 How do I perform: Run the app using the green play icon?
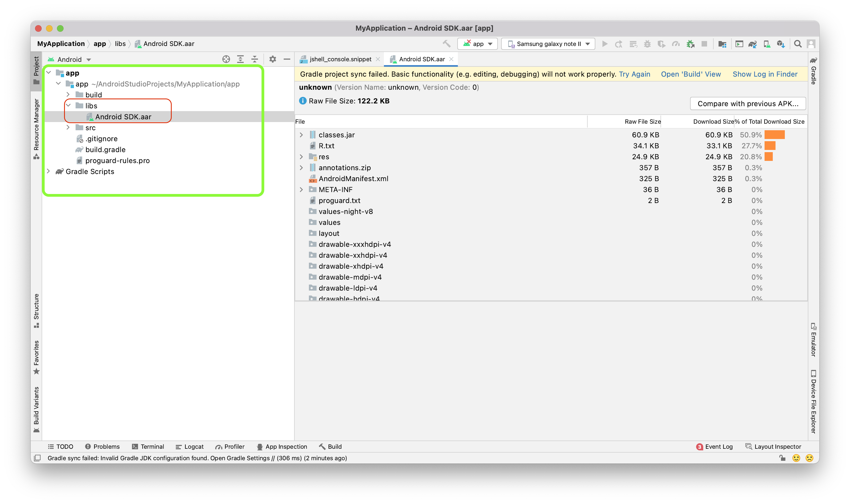[x=605, y=44]
